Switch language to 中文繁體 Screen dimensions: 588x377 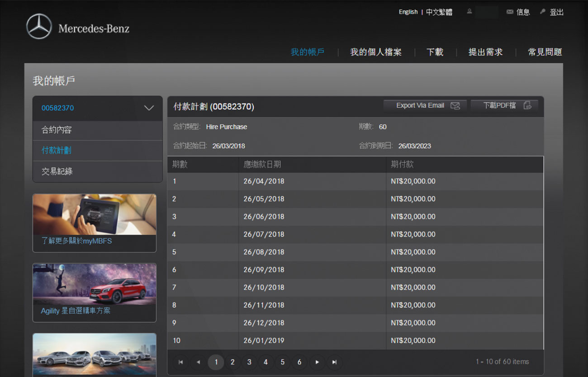(439, 12)
